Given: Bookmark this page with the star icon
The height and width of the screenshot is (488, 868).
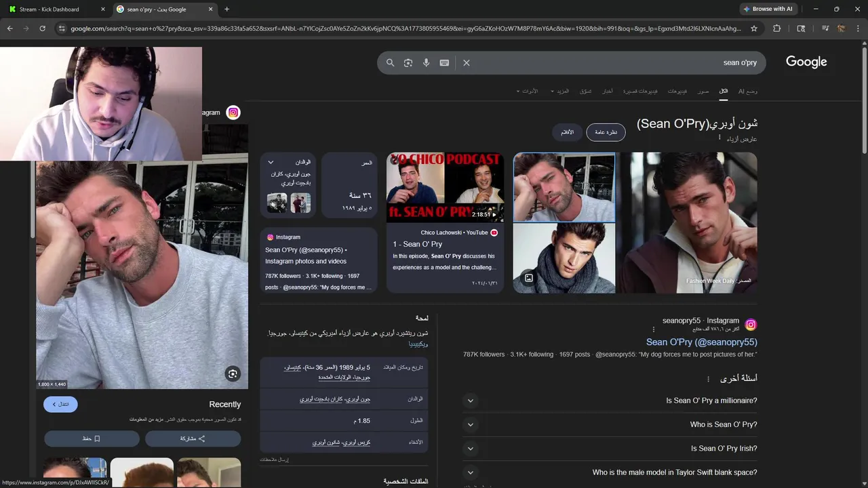Looking at the screenshot, I should click(x=754, y=28).
